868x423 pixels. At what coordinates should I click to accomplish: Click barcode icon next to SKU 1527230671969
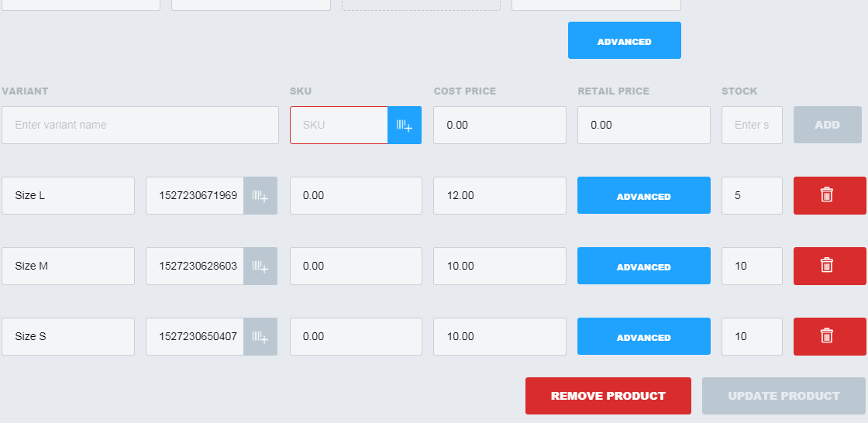(260, 195)
